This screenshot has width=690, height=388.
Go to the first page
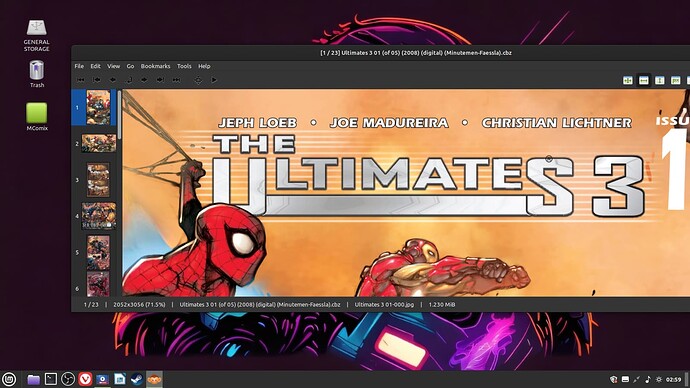click(97, 80)
